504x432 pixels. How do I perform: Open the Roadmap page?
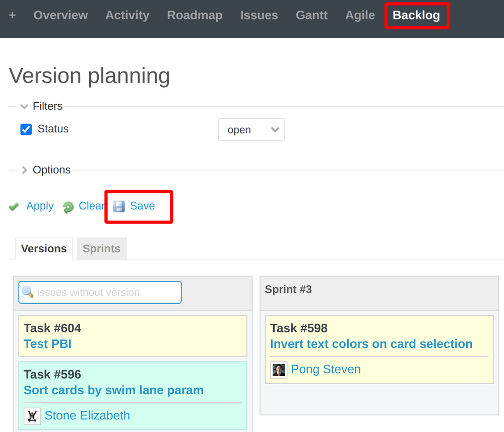pyautogui.click(x=195, y=16)
